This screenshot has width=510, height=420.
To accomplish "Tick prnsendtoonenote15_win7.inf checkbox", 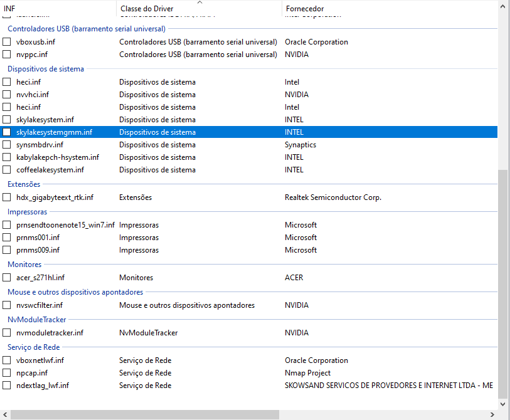I will coord(6,225).
